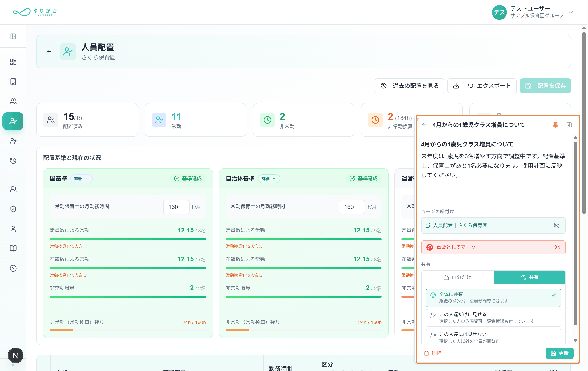Open the user account menu chevron

tap(571, 12)
